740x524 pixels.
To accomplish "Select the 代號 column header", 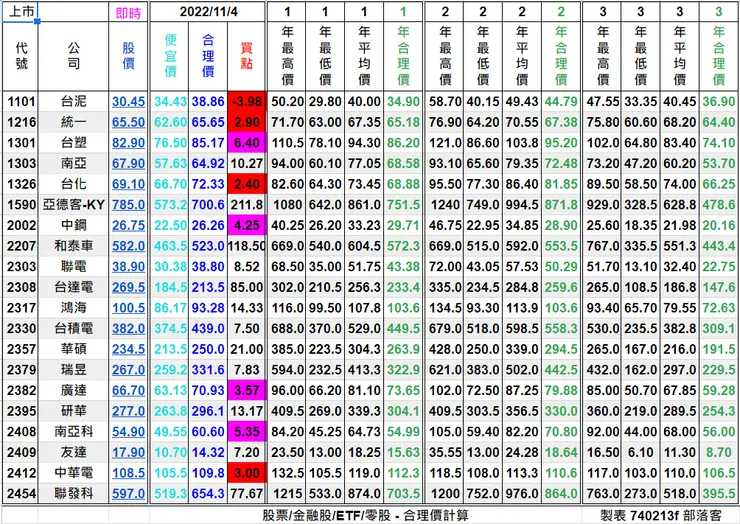I will click(x=20, y=56).
